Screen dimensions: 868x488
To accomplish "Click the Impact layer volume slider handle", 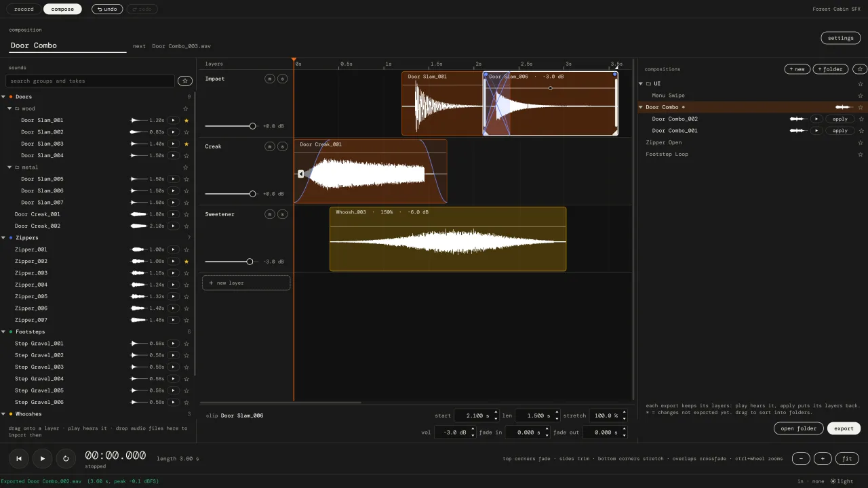I will 252,126.
